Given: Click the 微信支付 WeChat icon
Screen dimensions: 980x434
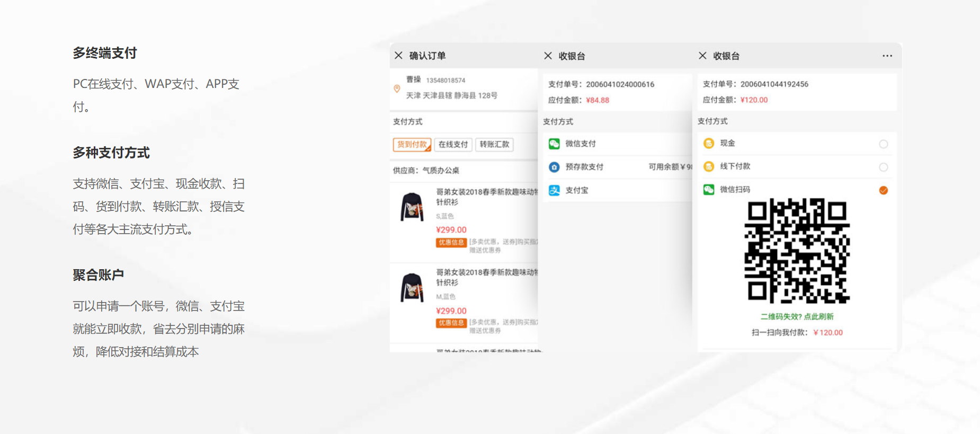Looking at the screenshot, I should tap(554, 144).
